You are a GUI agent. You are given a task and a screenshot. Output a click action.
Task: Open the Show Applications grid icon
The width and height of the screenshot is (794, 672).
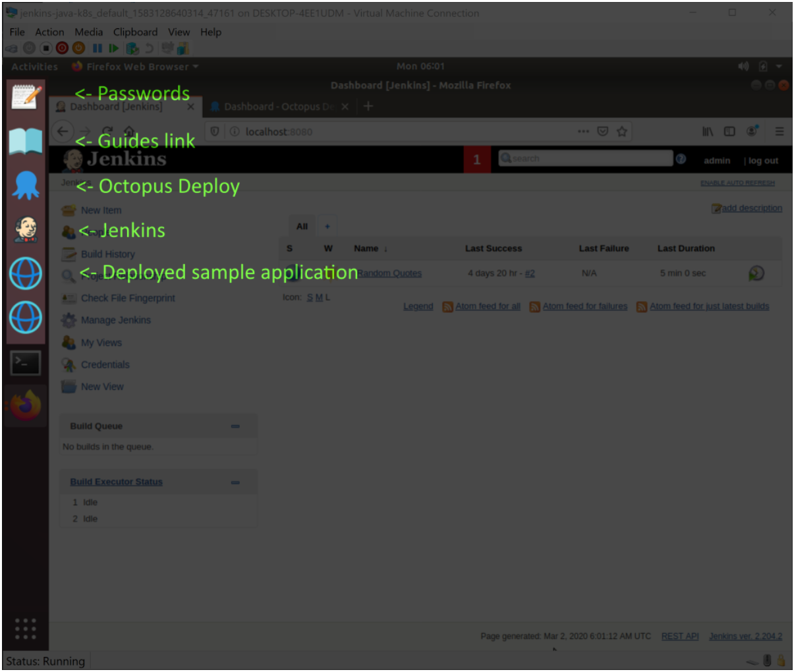25,629
